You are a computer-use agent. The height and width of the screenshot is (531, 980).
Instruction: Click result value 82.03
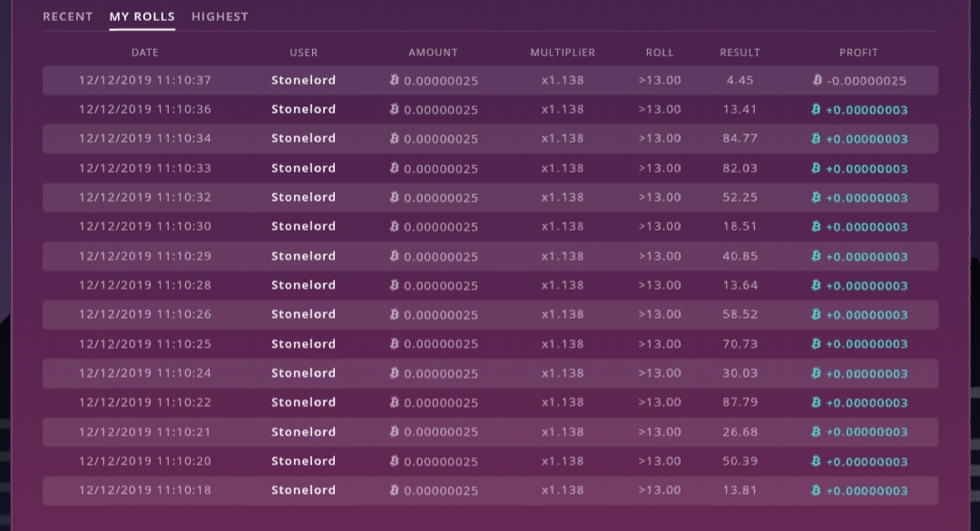(740, 168)
